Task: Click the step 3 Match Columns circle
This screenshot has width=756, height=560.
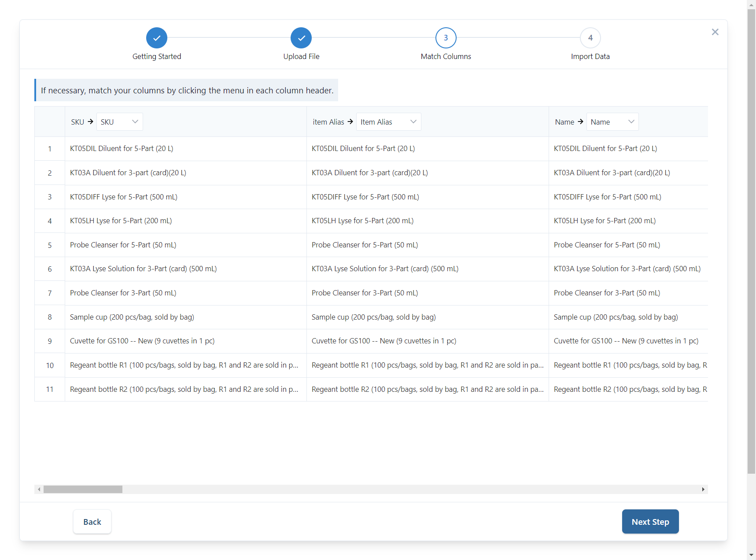Action: tap(446, 38)
